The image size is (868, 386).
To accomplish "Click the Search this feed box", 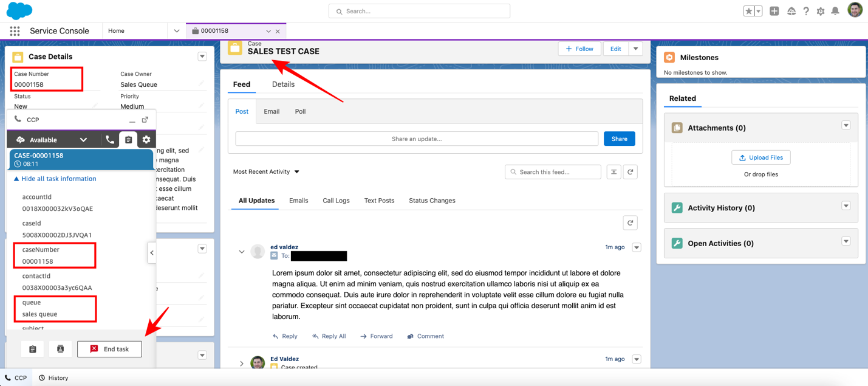I will pyautogui.click(x=553, y=172).
